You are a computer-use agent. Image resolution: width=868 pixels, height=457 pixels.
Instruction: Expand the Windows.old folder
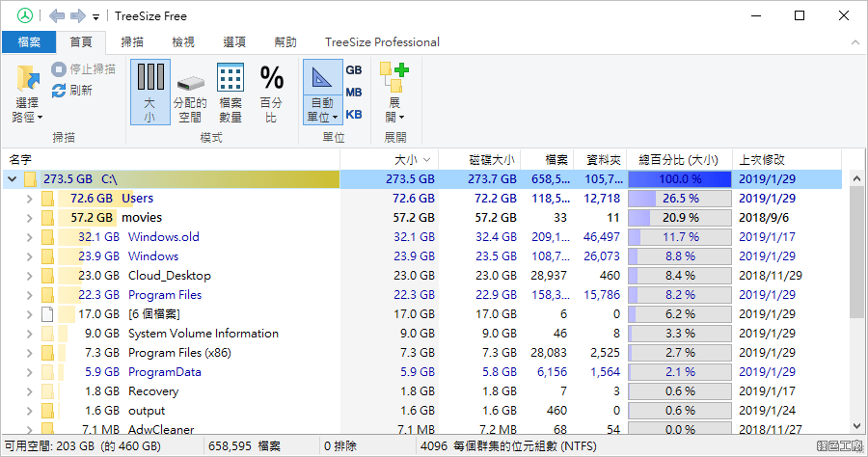tap(29, 237)
